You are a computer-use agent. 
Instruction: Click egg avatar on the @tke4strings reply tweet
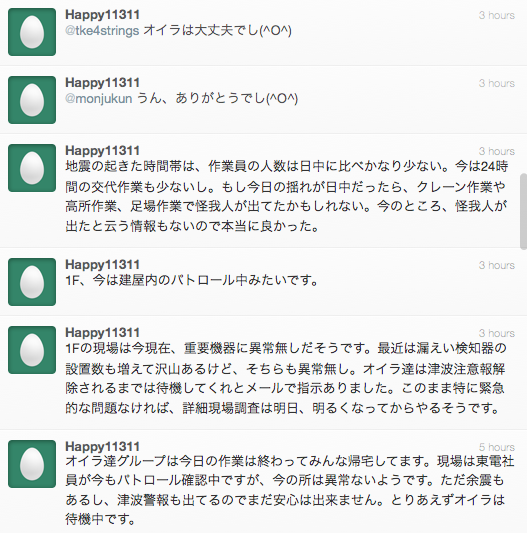click(32, 32)
